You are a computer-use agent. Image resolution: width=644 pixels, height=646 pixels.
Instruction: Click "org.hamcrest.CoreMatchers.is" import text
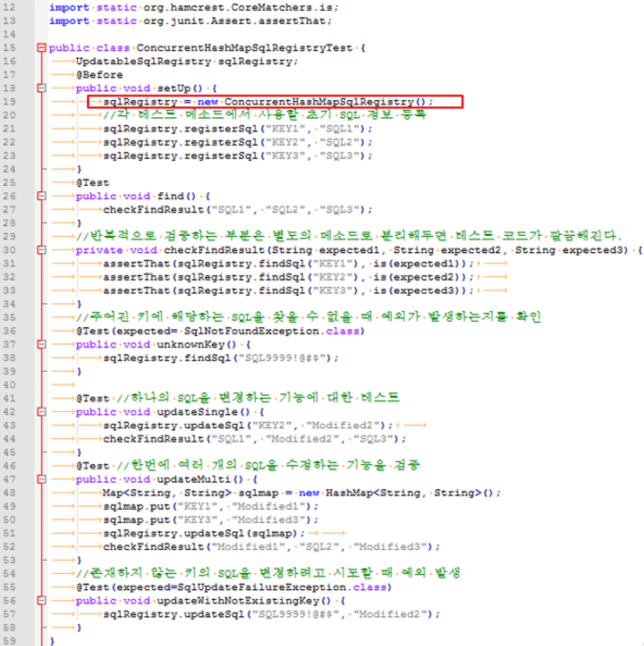pos(238,7)
